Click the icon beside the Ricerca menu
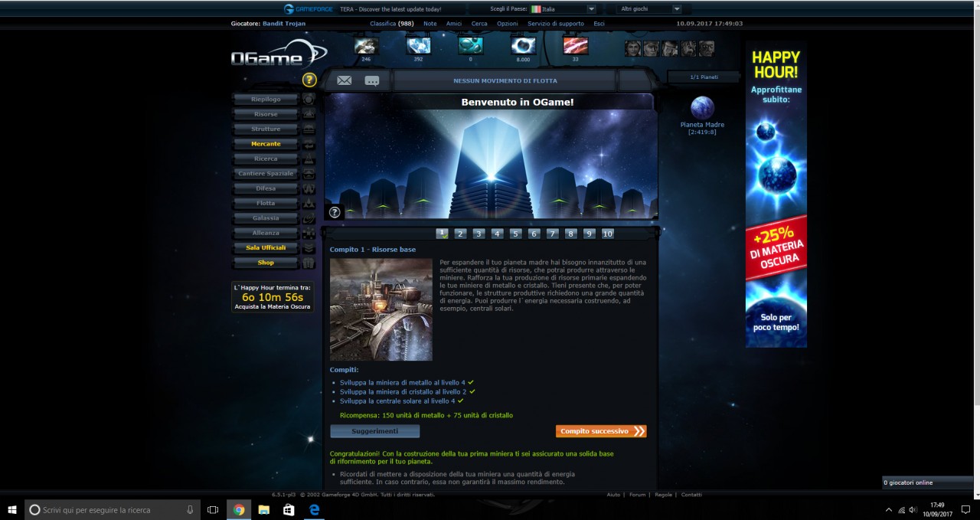Screen dimensions: 980x520 [x=309, y=159]
